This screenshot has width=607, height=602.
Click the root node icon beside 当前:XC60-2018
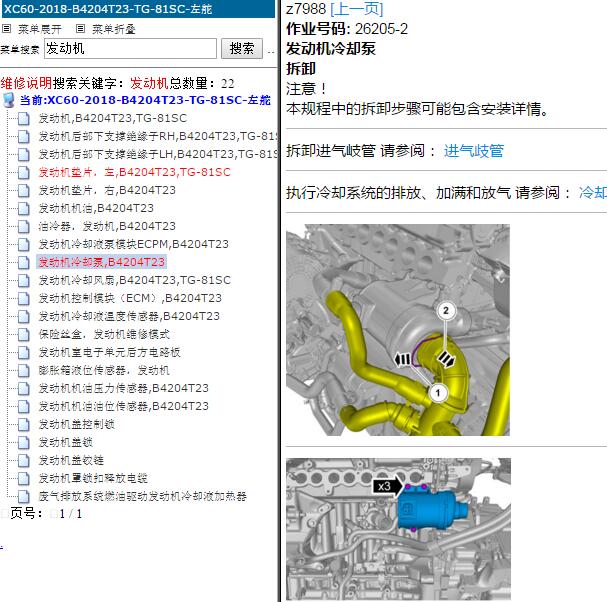pos(9,100)
